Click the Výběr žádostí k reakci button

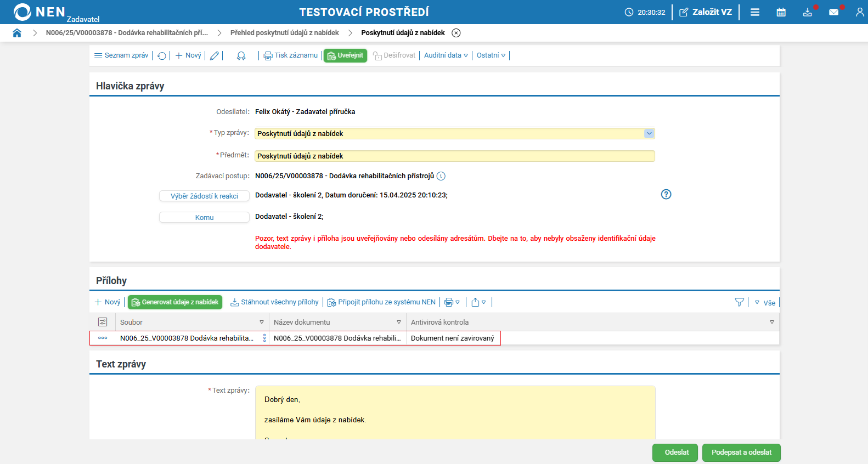(204, 196)
